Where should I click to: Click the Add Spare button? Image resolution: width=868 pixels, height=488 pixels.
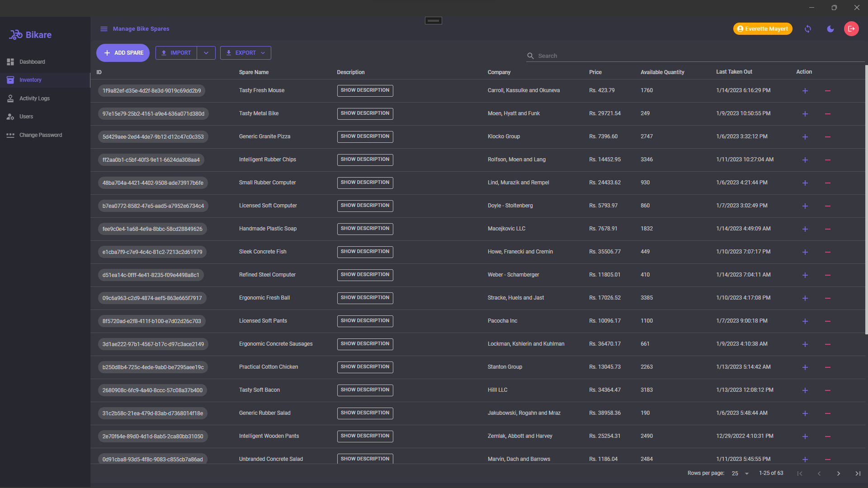click(x=123, y=53)
